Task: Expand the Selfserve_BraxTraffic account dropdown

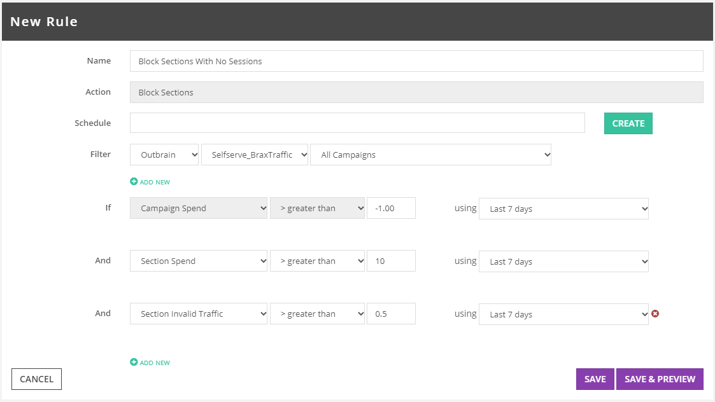Action: click(254, 155)
